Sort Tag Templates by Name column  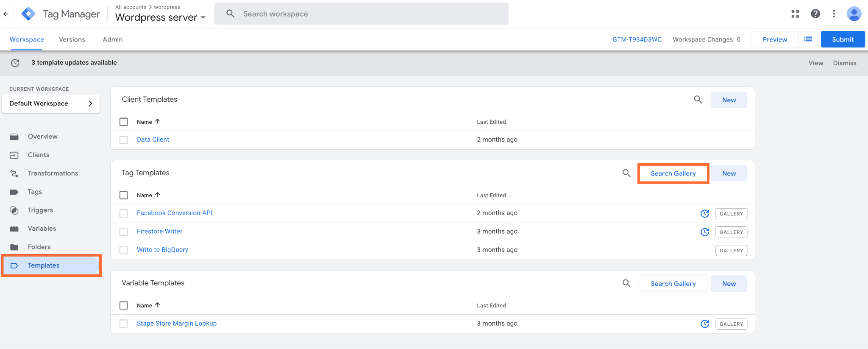148,195
